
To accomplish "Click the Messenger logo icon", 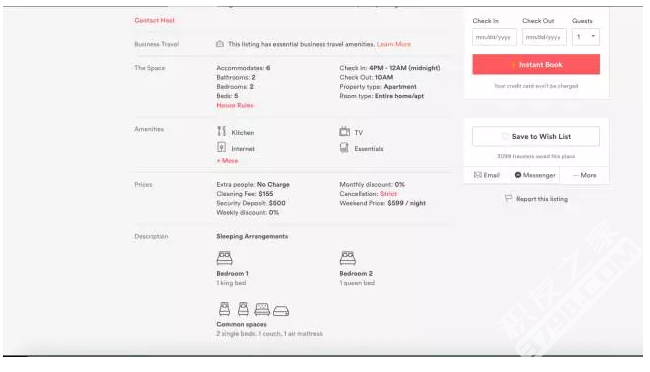I will [518, 175].
